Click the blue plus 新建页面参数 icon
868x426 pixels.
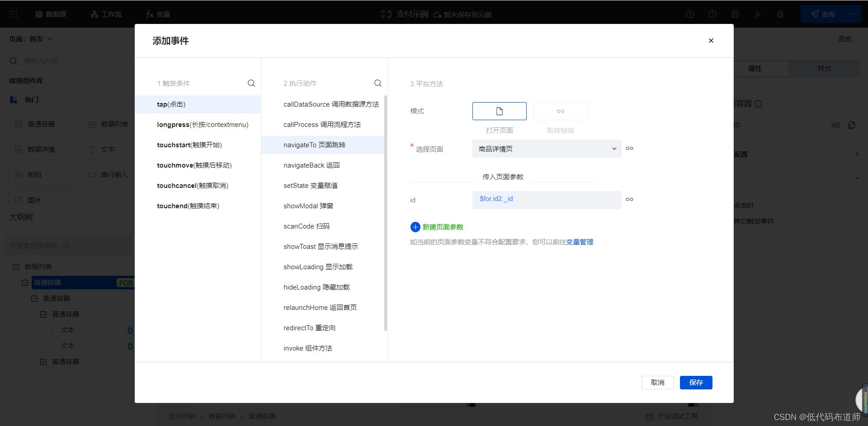pyautogui.click(x=415, y=227)
